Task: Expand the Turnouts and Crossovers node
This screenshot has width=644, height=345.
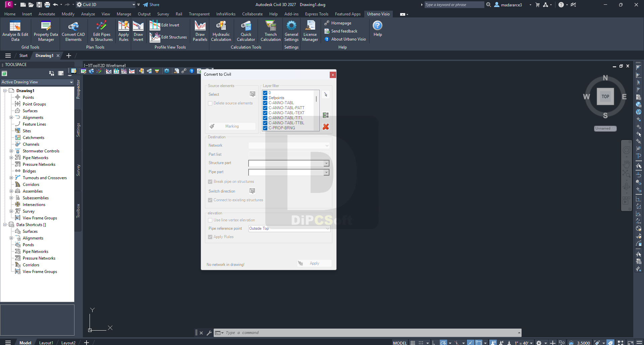Action: coord(11,178)
